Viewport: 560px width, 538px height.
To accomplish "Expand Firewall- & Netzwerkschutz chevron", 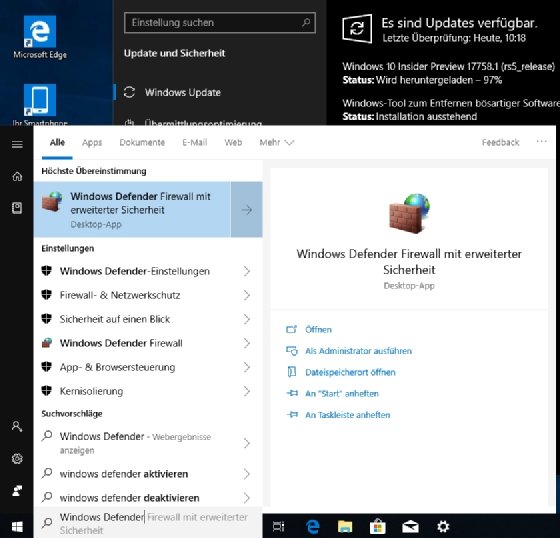I will pyautogui.click(x=247, y=295).
